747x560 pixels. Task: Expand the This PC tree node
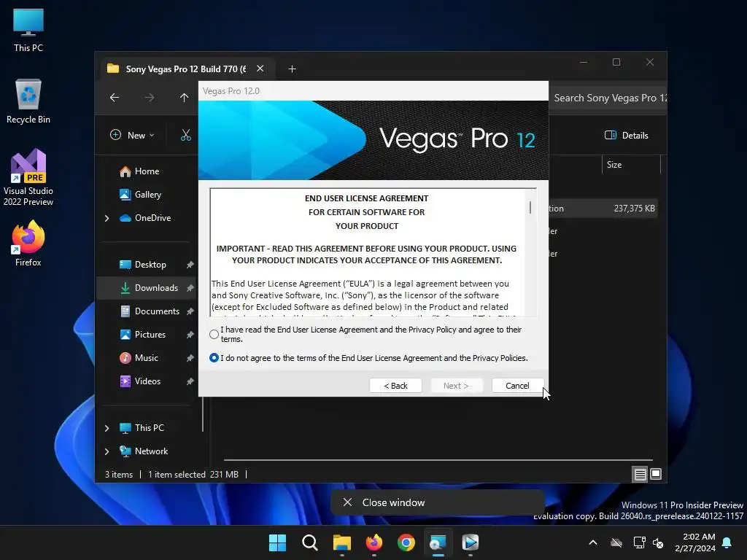tap(107, 428)
